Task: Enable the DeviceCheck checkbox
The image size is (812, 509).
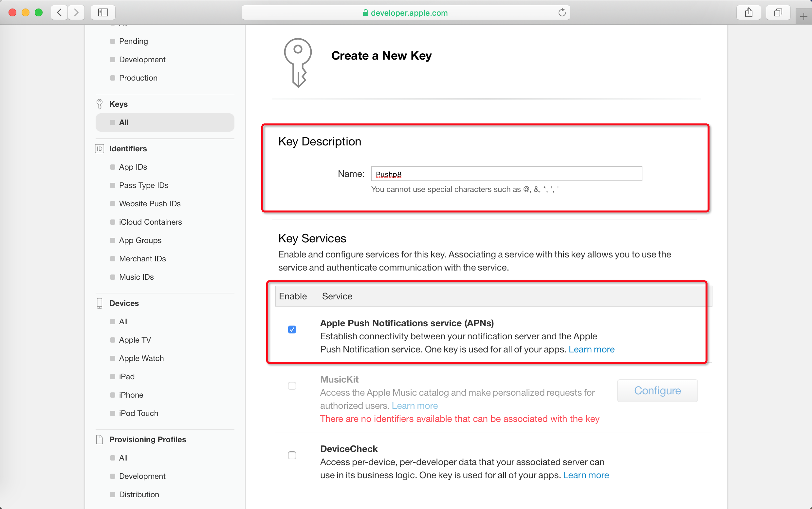Action: [292, 455]
